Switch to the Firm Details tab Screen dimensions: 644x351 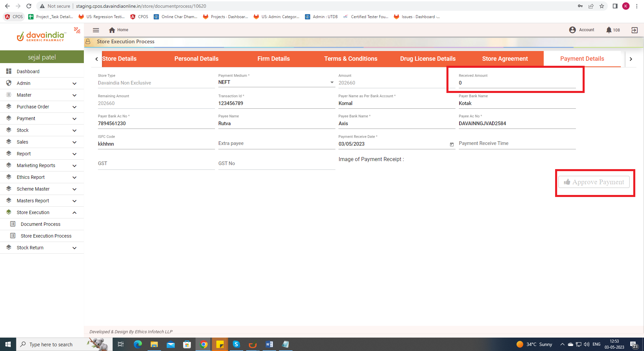(273, 59)
